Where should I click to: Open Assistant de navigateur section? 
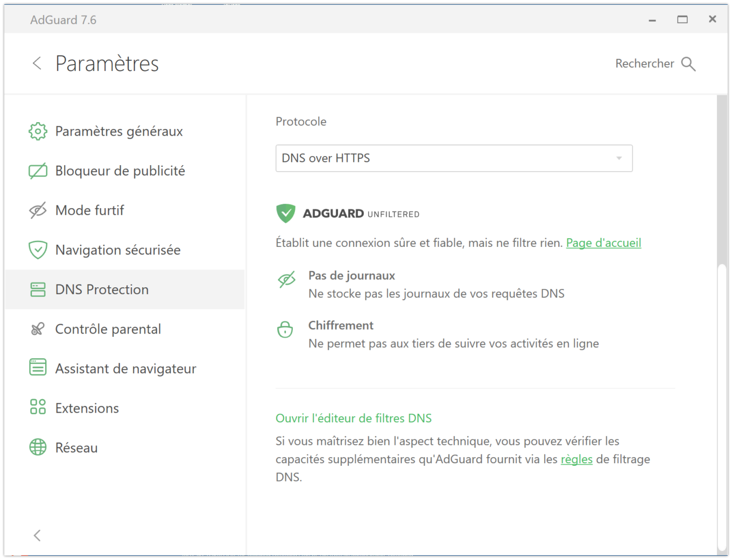click(x=125, y=368)
